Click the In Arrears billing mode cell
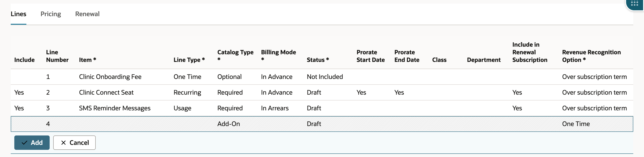The image size is (644, 157). click(275, 108)
